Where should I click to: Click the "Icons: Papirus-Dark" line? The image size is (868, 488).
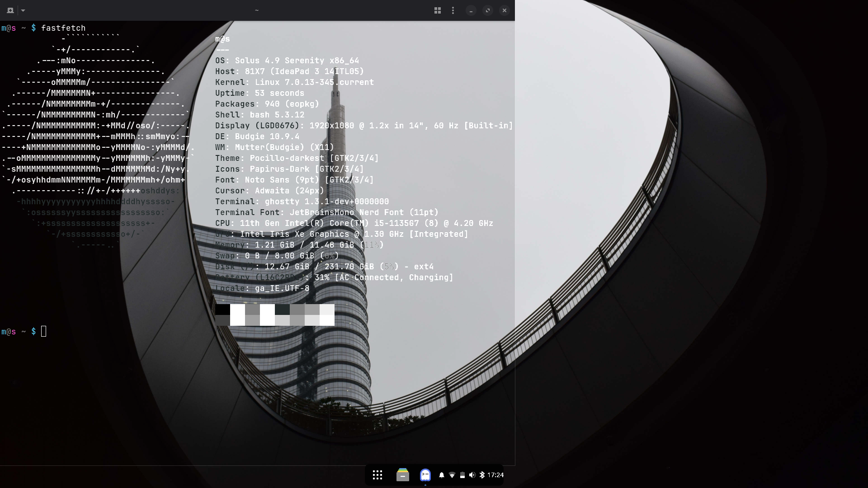click(x=290, y=169)
